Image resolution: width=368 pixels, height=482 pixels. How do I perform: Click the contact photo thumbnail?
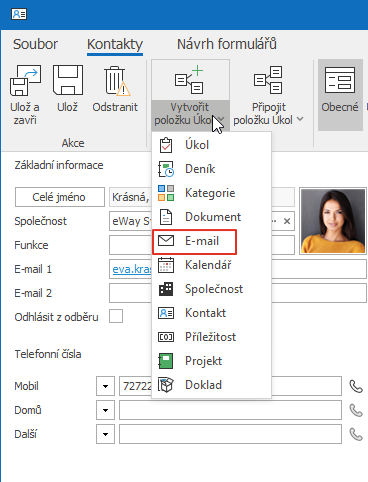[333, 221]
